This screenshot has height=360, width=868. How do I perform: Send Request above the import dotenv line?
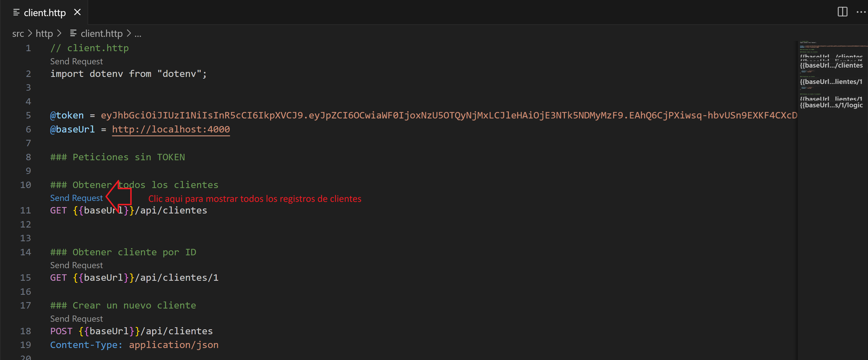[76, 61]
